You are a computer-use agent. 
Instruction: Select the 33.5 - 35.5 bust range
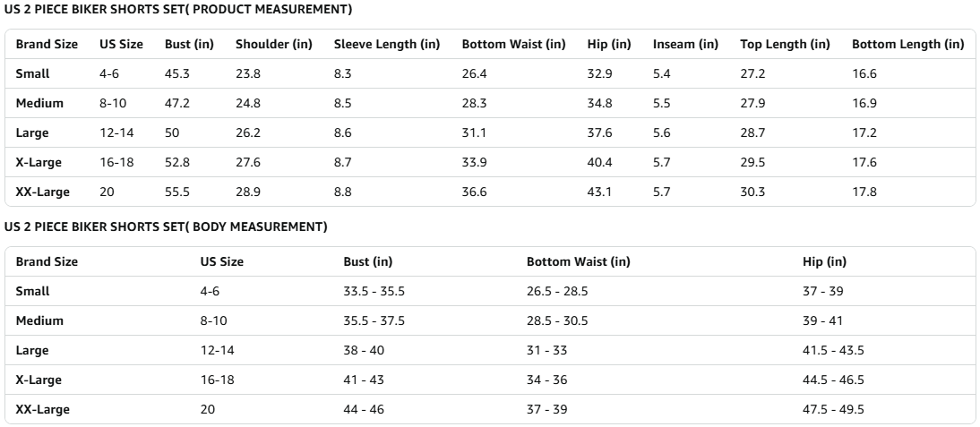click(x=374, y=291)
